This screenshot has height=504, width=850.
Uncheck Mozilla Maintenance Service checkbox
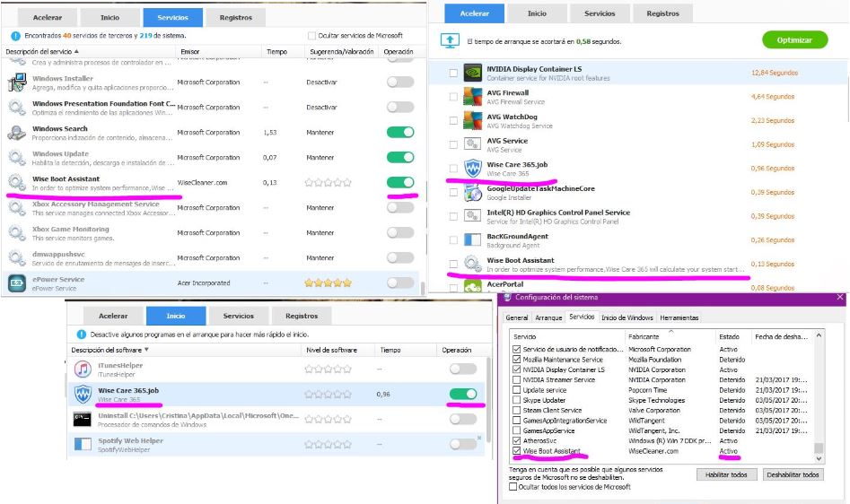tap(517, 360)
